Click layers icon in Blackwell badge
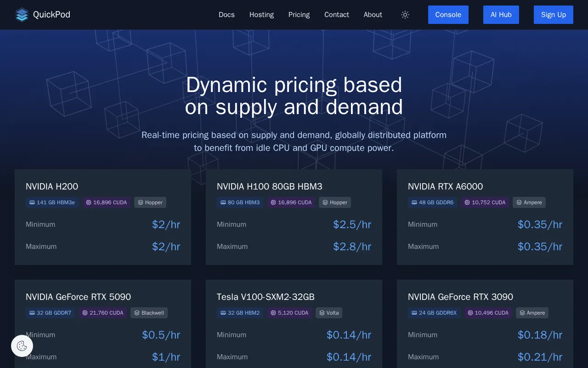 [137, 313]
